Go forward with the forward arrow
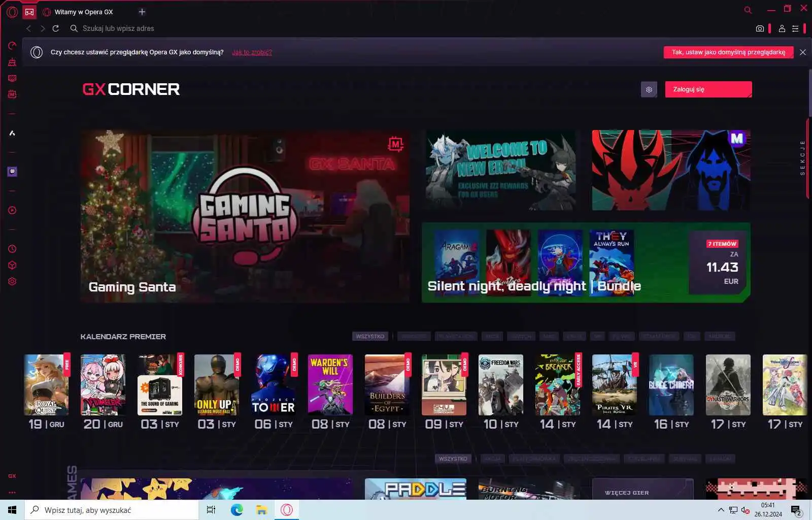This screenshot has width=812, height=520. [x=43, y=28]
